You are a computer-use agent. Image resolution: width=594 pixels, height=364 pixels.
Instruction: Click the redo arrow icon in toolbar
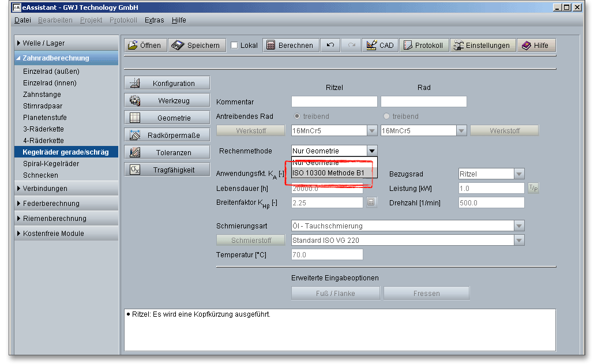351,46
